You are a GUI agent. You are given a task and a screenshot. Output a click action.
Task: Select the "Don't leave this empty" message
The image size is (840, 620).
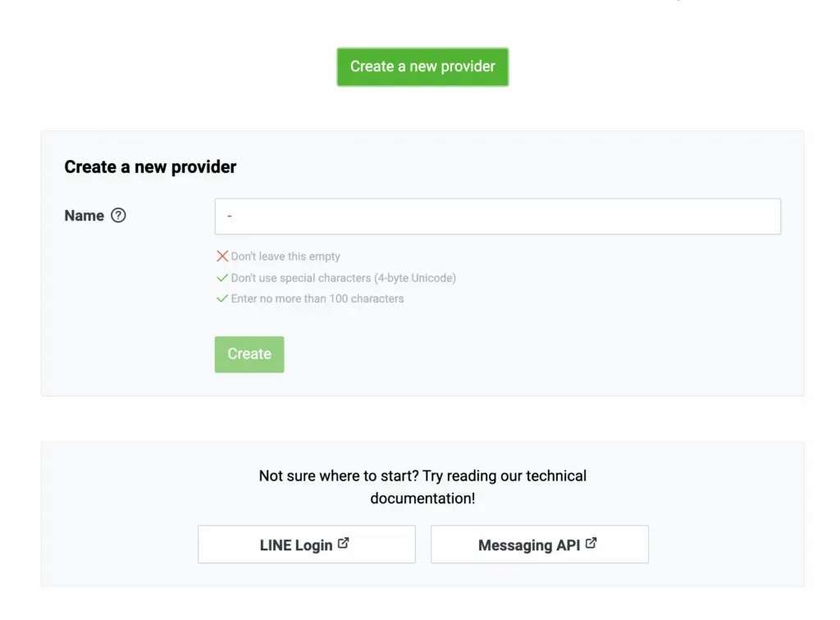(x=285, y=257)
